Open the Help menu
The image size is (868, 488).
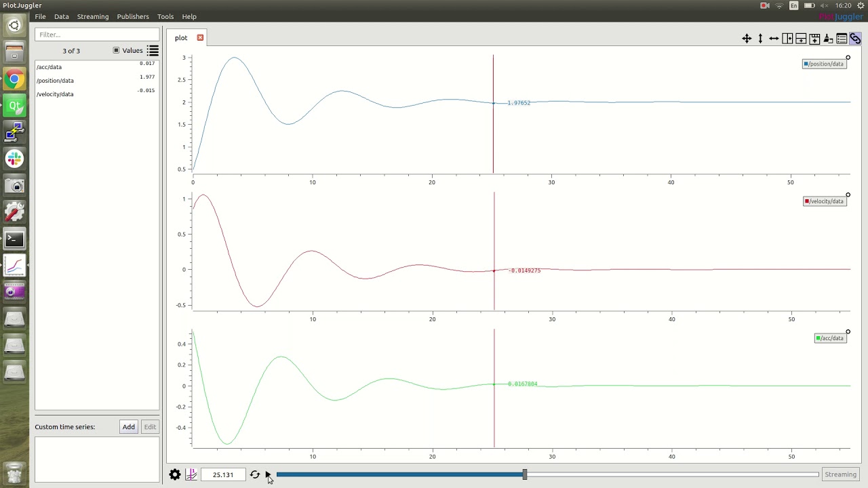(189, 16)
